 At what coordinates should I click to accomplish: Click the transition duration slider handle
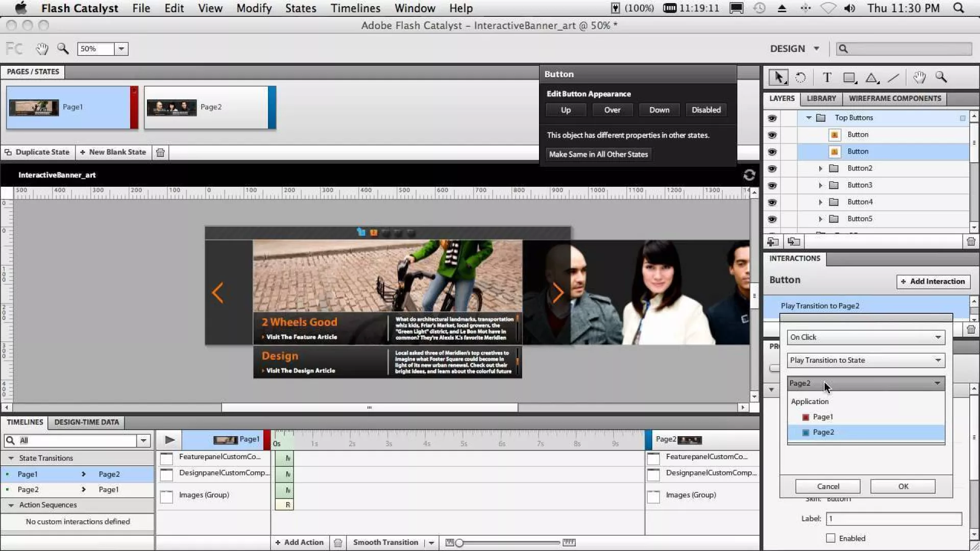[x=459, y=543]
